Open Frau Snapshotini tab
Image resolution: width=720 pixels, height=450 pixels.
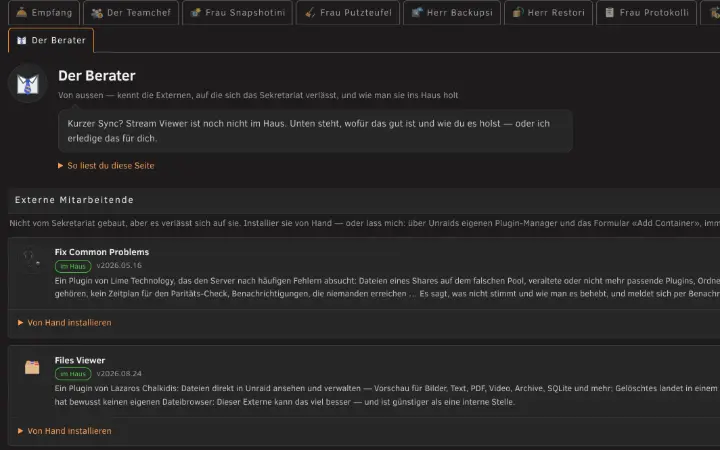(237, 12)
